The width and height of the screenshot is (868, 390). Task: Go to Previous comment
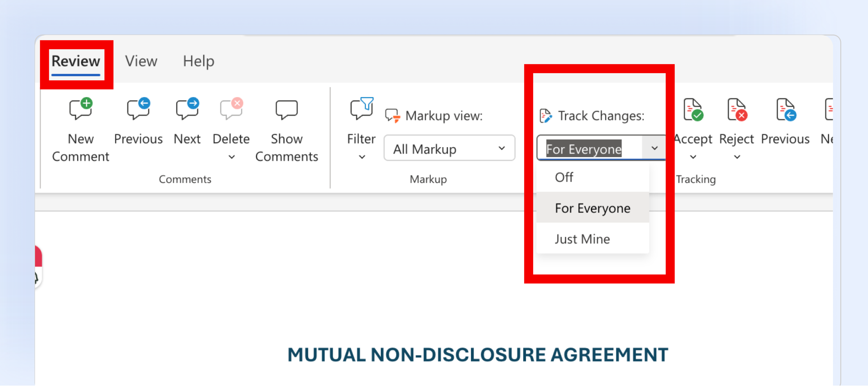point(138,121)
